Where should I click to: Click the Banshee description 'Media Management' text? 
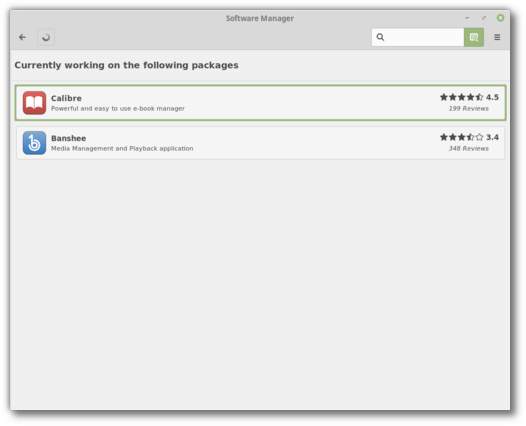point(82,148)
